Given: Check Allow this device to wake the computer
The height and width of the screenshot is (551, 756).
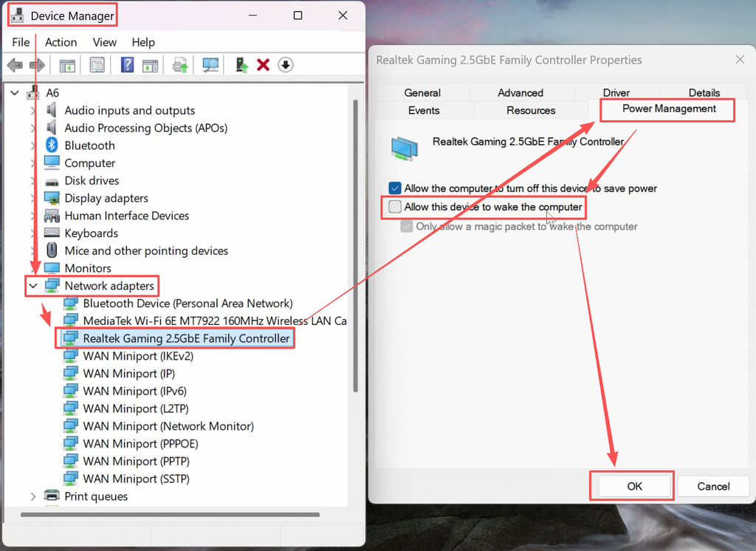Looking at the screenshot, I should tap(395, 207).
